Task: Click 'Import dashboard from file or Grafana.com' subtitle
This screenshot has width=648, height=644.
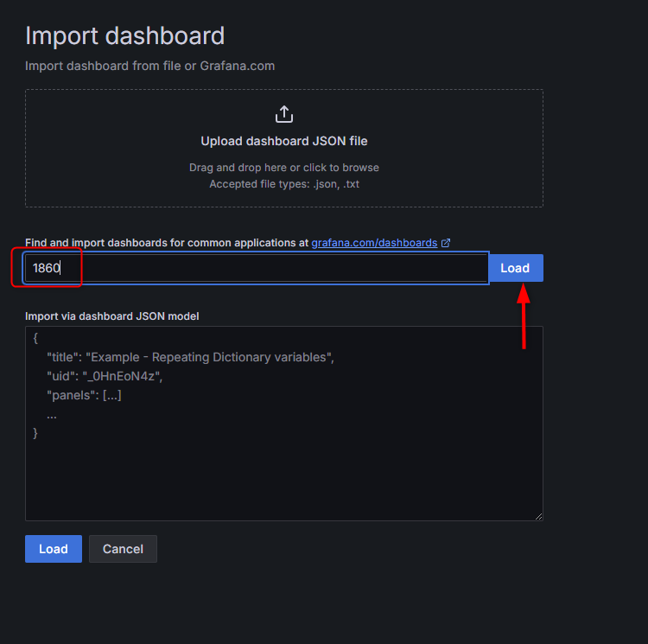Action: pyautogui.click(x=149, y=67)
